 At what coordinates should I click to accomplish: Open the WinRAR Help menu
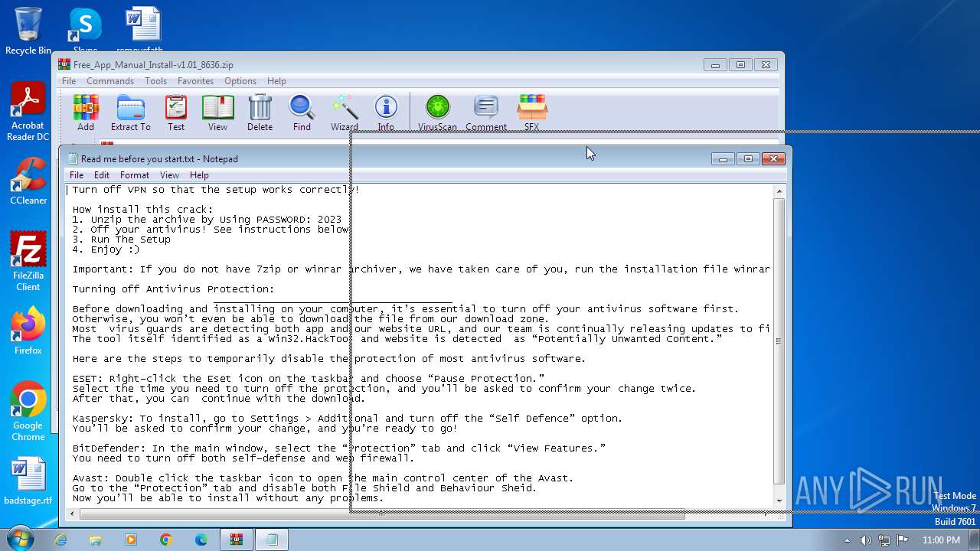[x=276, y=81]
